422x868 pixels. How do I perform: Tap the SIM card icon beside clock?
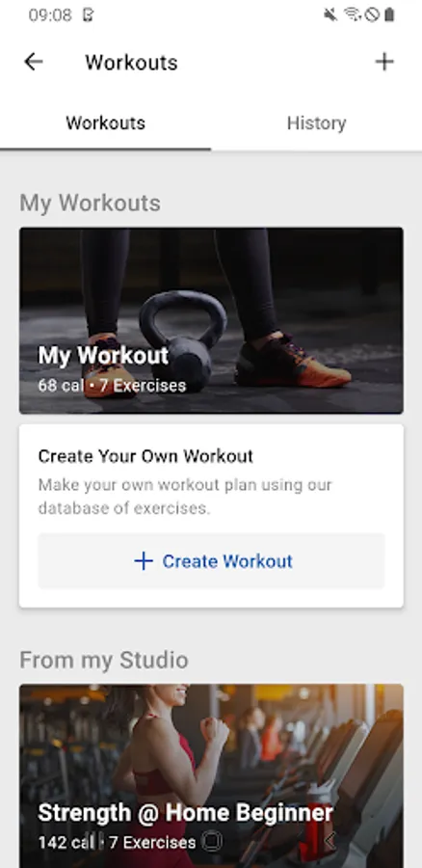tap(88, 14)
